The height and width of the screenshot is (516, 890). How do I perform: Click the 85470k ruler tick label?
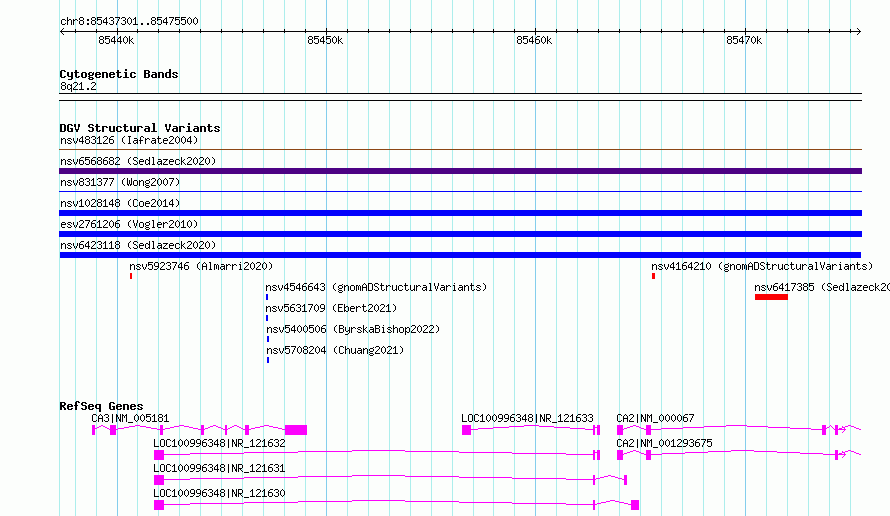pos(744,40)
